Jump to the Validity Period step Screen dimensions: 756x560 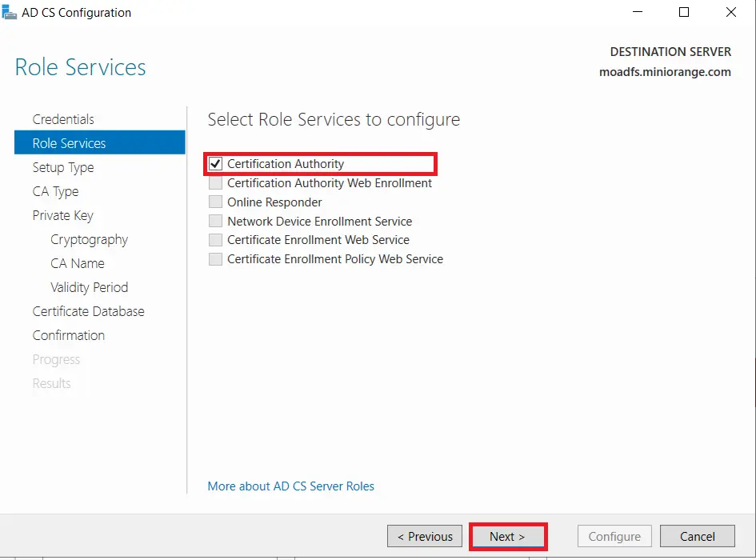click(x=89, y=287)
